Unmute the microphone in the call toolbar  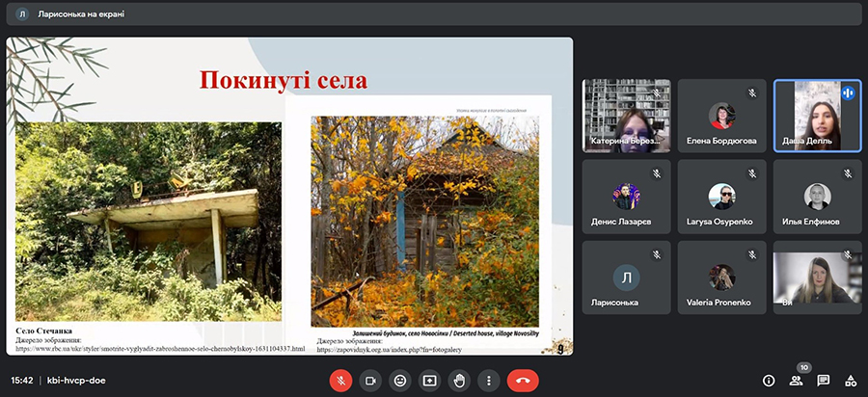341,381
